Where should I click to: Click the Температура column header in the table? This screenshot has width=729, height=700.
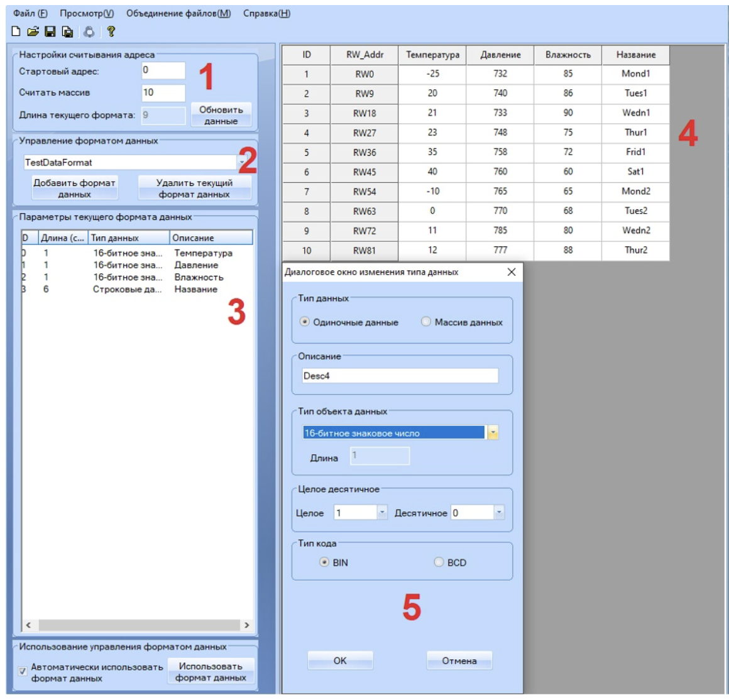[x=432, y=55]
